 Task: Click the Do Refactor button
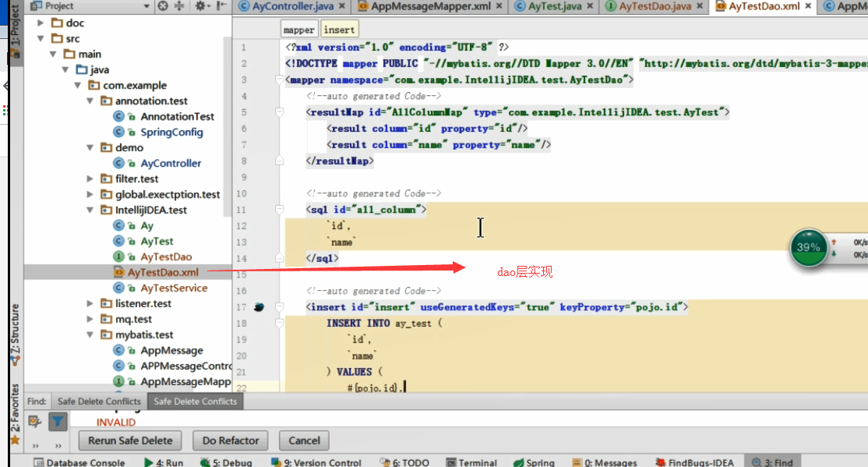coord(231,440)
